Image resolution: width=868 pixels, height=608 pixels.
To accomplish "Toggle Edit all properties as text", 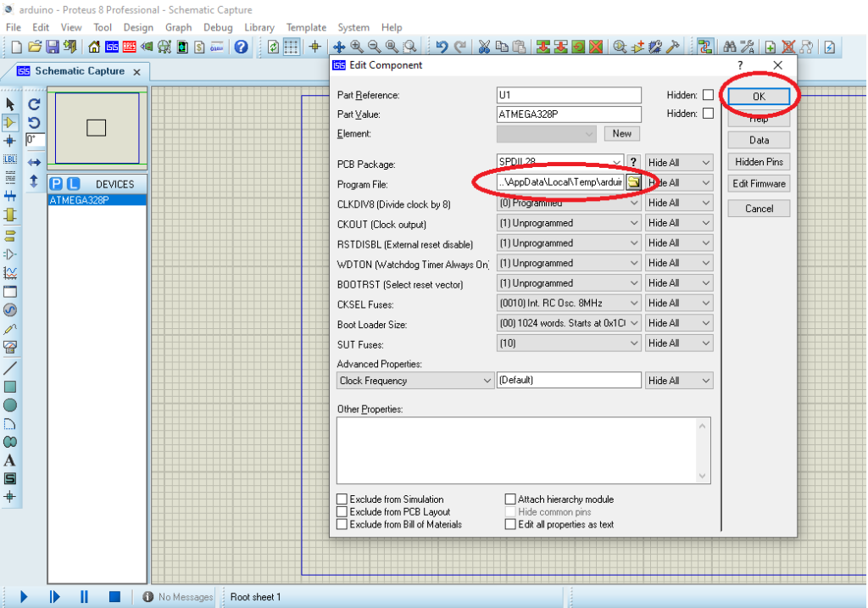I will [511, 525].
